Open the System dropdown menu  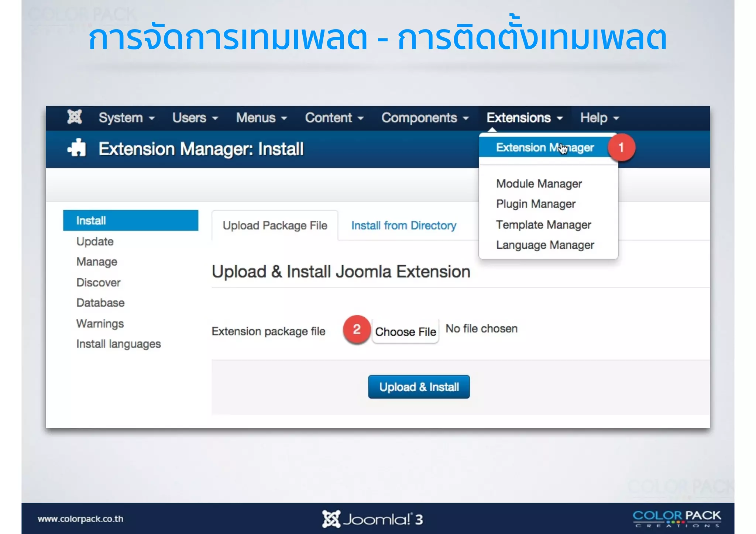pos(127,118)
